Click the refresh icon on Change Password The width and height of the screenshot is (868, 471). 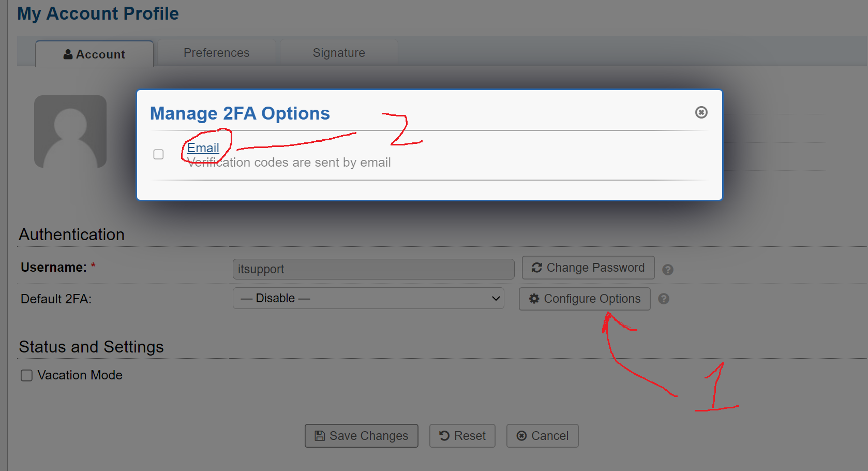click(x=537, y=268)
